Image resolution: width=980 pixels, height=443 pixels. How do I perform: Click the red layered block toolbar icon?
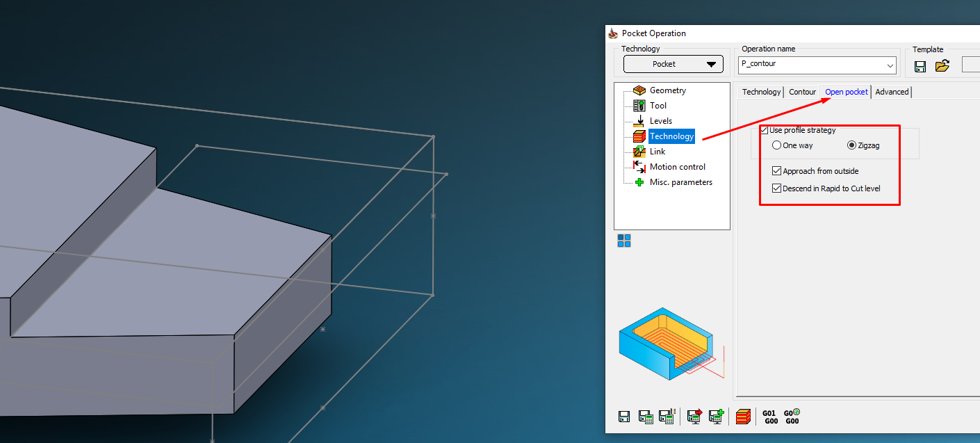743,417
